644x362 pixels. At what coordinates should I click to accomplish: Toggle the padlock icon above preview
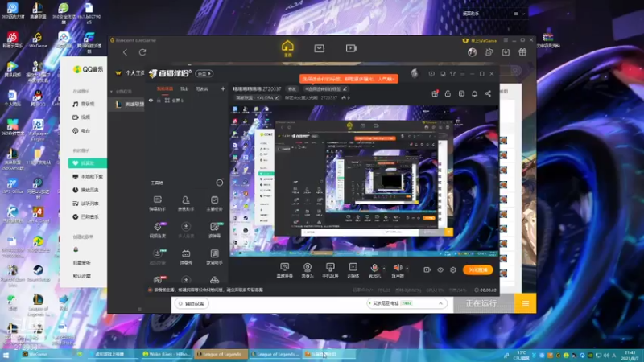448,93
